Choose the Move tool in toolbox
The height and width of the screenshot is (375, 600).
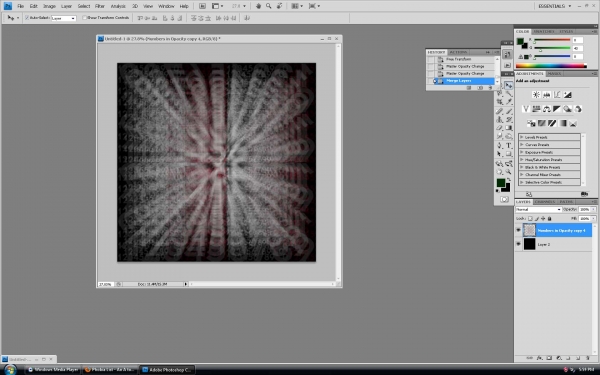[x=509, y=85]
